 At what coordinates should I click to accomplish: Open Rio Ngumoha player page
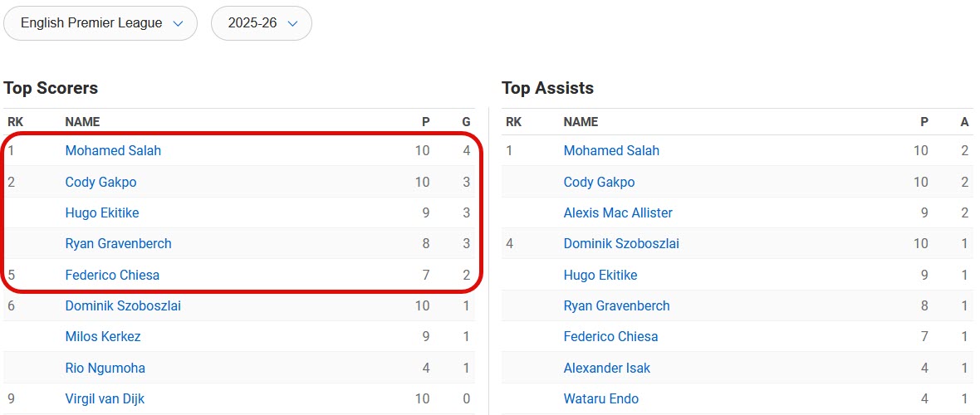(105, 369)
